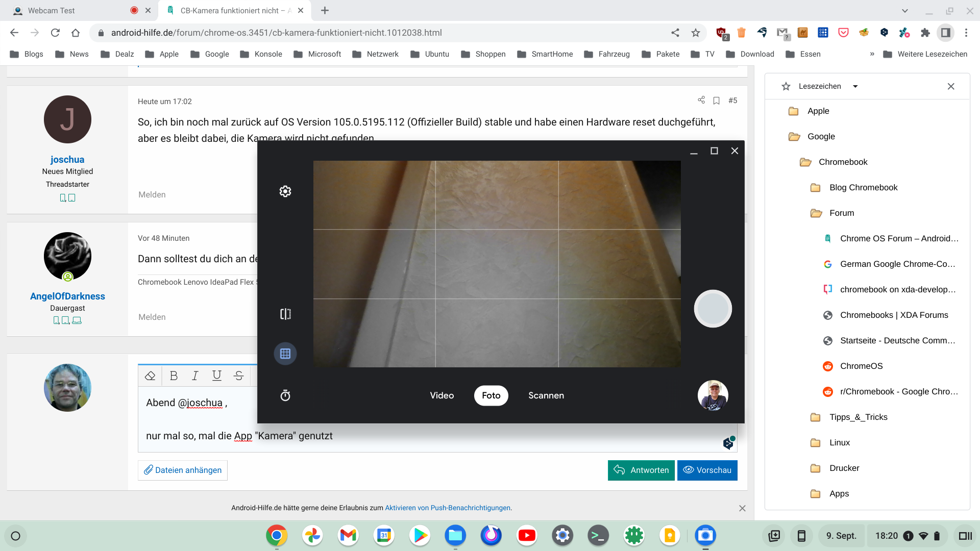Apply strikethrough formatting in editor
The width and height of the screenshot is (980, 551).
(238, 376)
